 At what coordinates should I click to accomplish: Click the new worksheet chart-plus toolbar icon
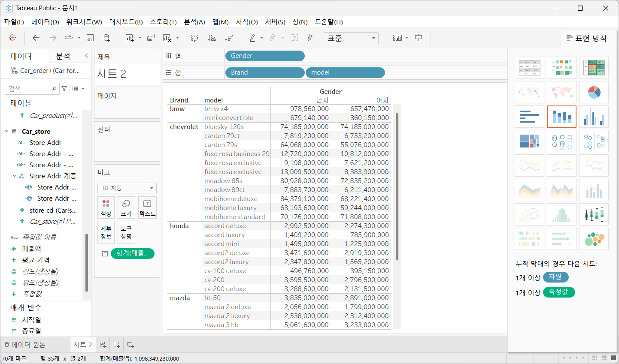130,38
